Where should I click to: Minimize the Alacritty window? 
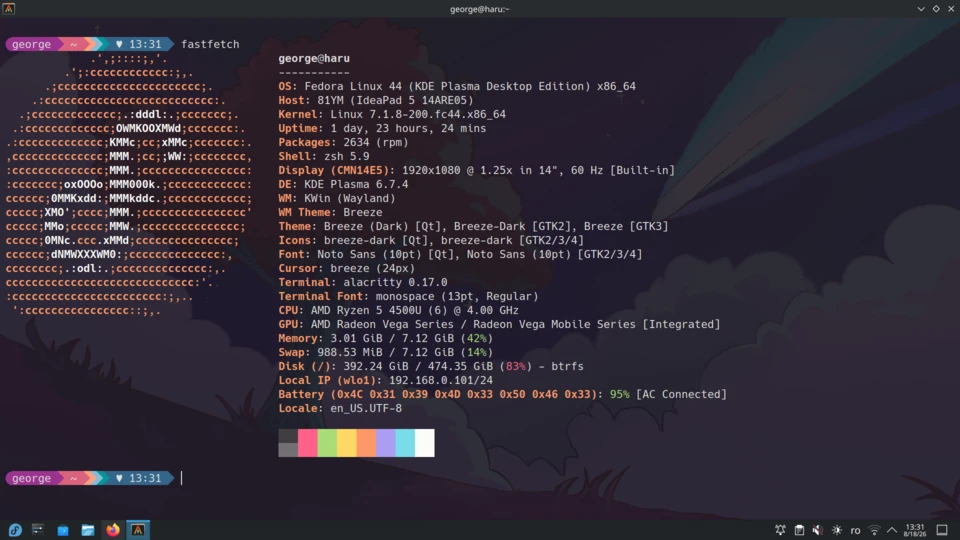[921, 9]
